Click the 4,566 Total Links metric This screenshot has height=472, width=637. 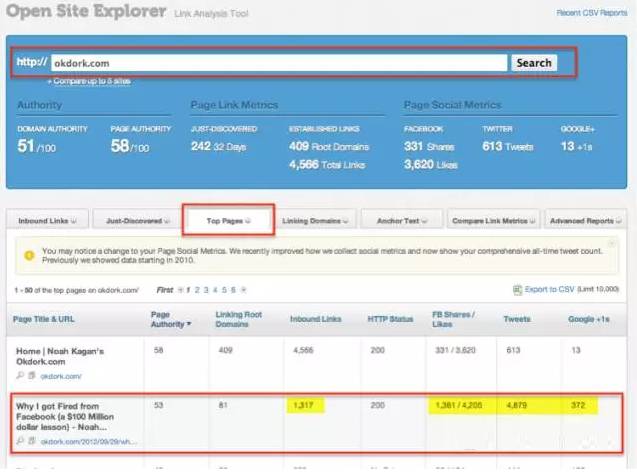327,165
